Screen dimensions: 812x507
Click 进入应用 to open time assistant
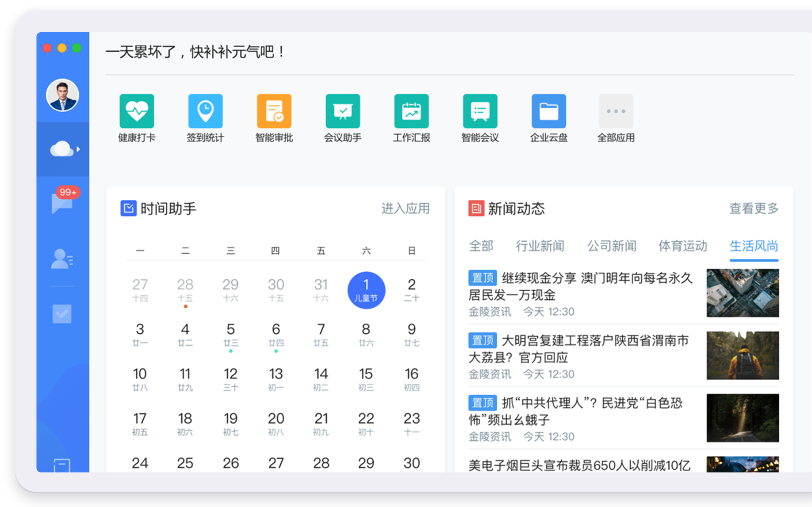[x=405, y=208]
